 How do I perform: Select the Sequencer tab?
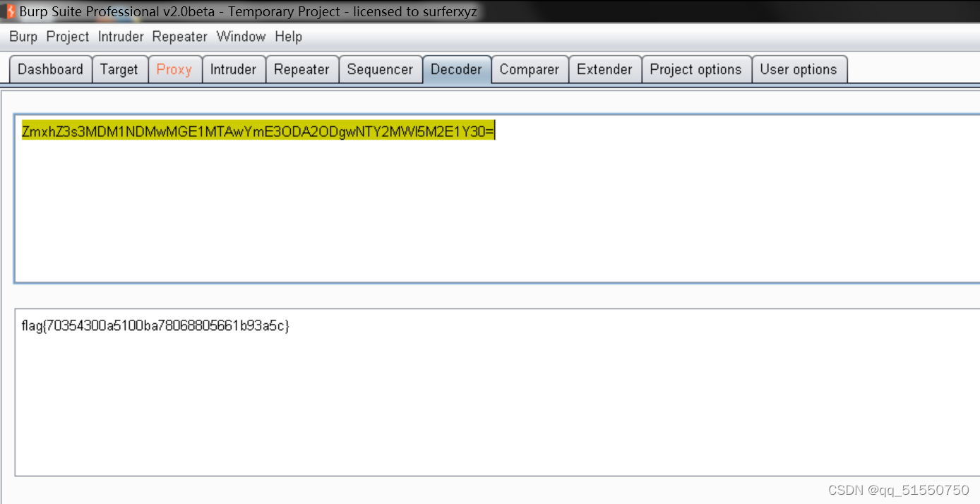coord(381,69)
